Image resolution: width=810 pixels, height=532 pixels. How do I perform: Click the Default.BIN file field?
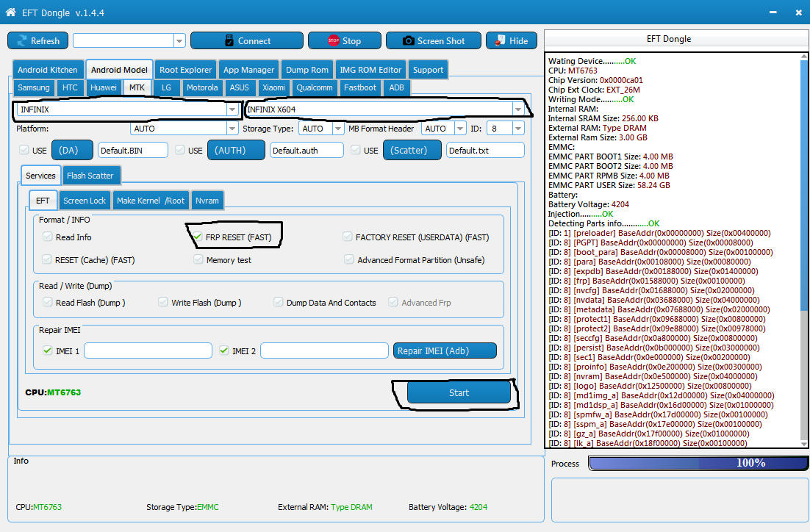[x=133, y=151]
